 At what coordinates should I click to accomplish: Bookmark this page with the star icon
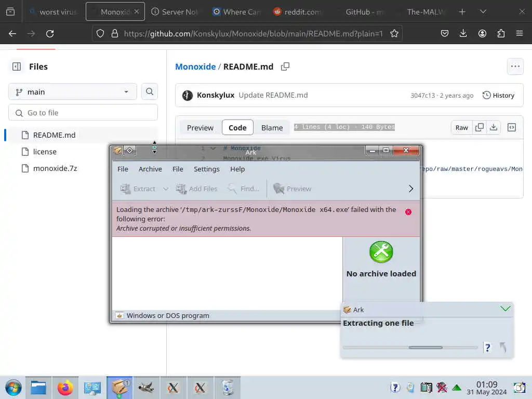click(394, 34)
